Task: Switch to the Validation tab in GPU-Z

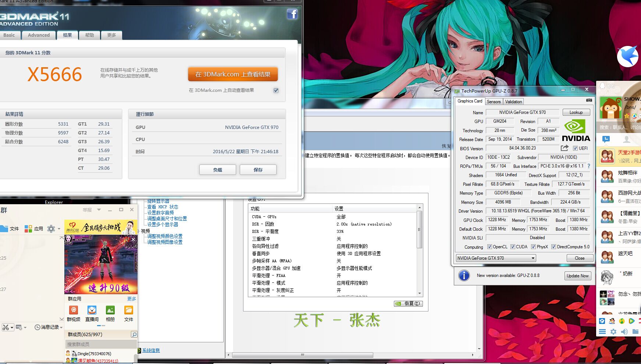Action: click(x=513, y=102)
